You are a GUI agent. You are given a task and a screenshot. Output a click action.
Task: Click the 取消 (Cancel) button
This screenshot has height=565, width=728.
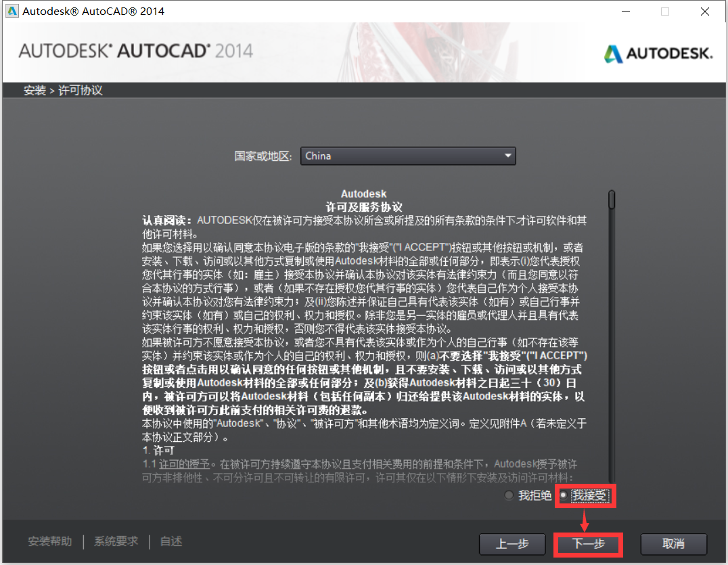tap(673, 543)
